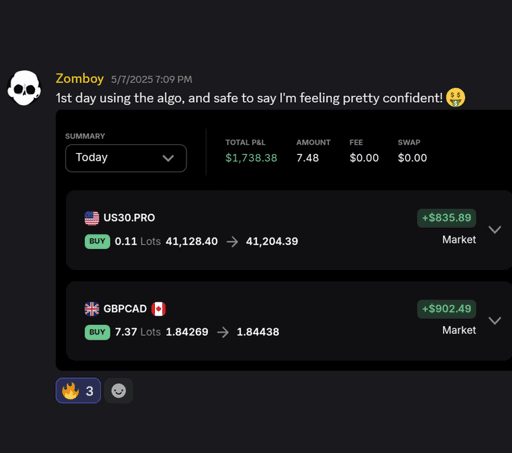Click the +$902.49 profit badge
The width and height of the screenshot is (512, 453).
click(x=446, y=309)
